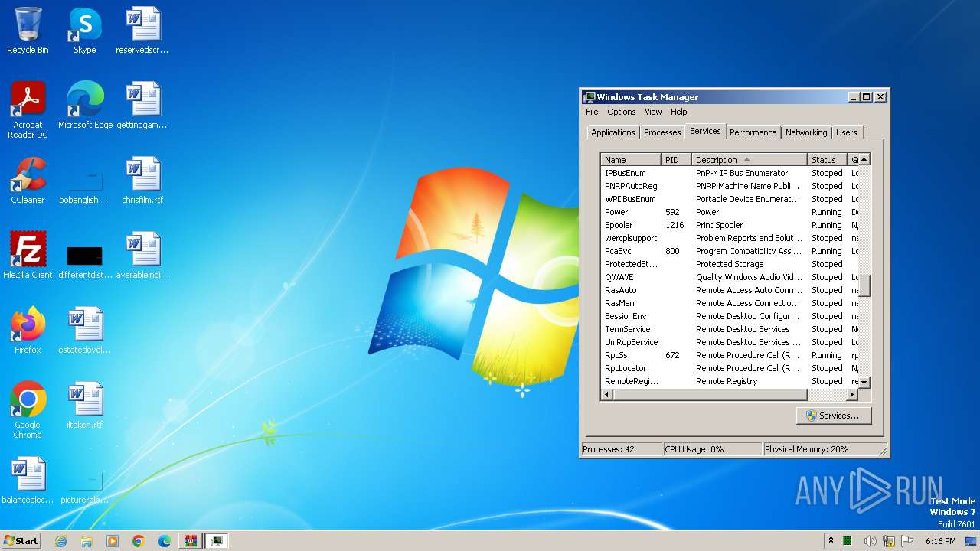980x551 pixels.
Task: Launch Firefox from the desktop
Action: click(28, 331)
